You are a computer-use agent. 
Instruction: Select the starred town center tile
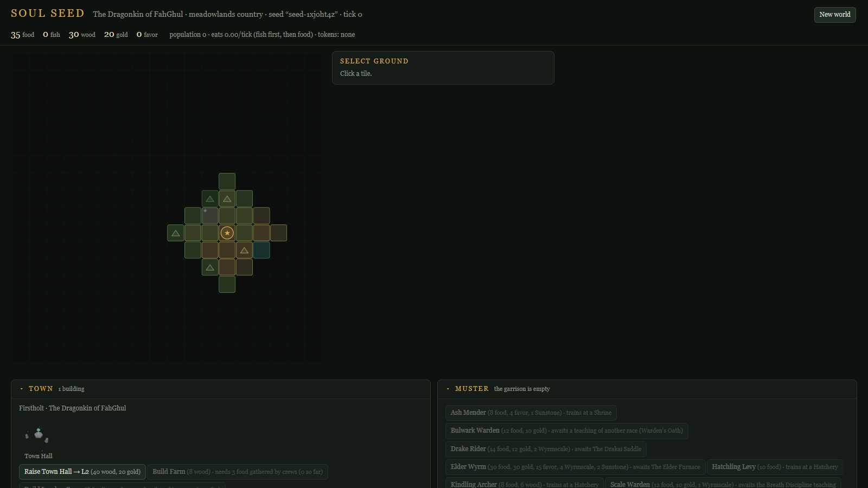pos(227,233)
